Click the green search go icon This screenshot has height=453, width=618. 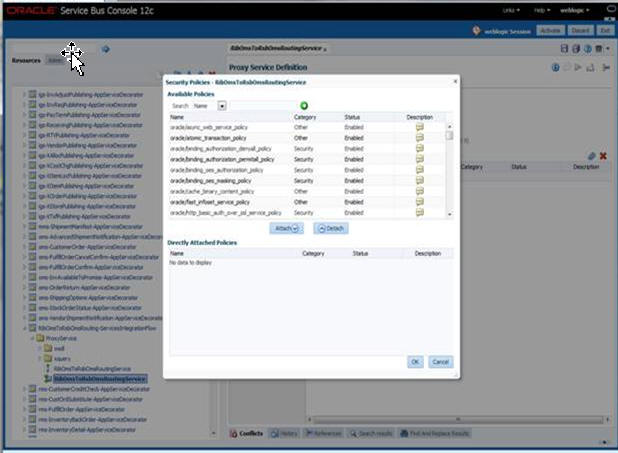point(304,106)
